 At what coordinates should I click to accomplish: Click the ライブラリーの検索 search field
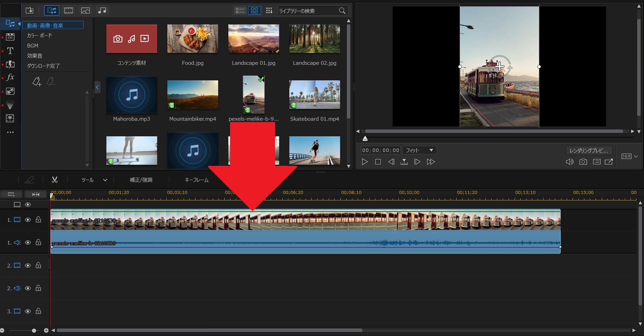[x=308, y=11]
